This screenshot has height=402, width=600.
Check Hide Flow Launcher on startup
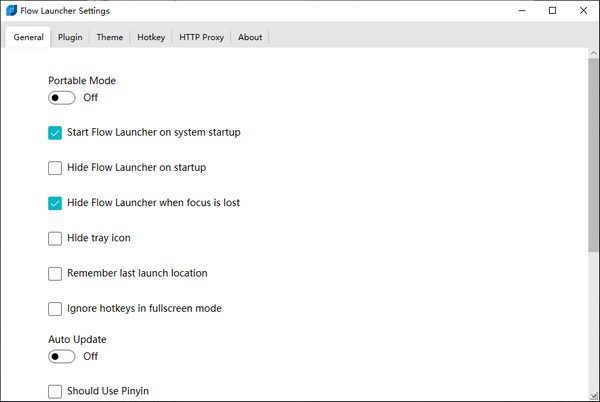[x=55, y=168]
